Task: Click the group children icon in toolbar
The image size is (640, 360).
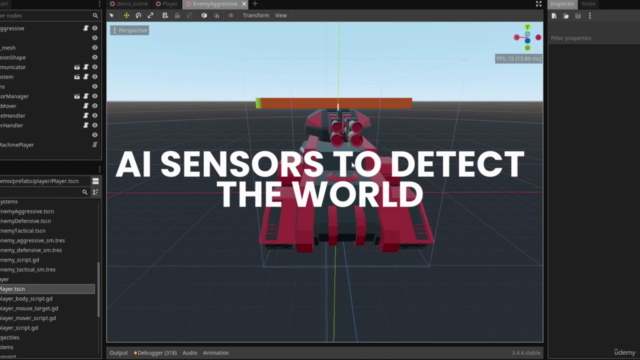Action: tap(189, 16)
